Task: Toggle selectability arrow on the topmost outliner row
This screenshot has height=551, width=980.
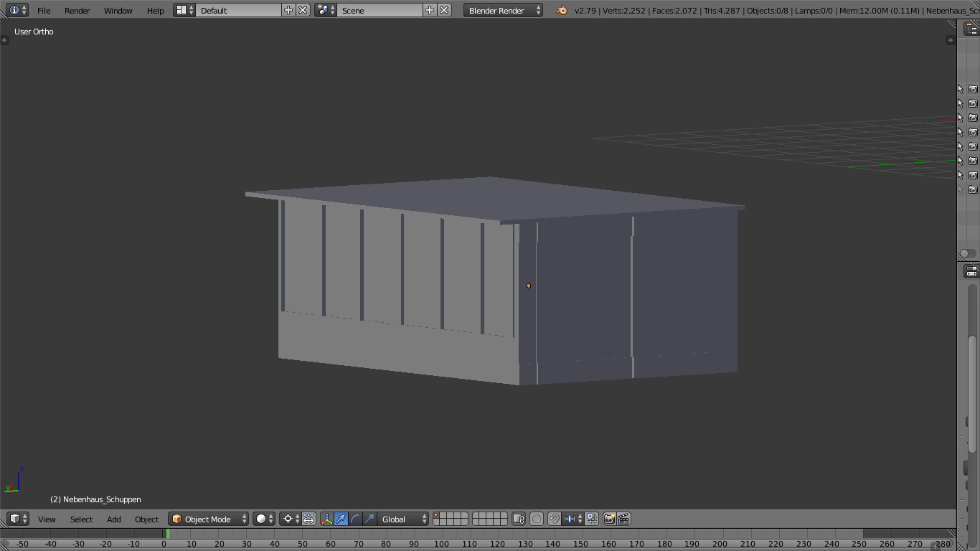Action: [x=961, y=89]
